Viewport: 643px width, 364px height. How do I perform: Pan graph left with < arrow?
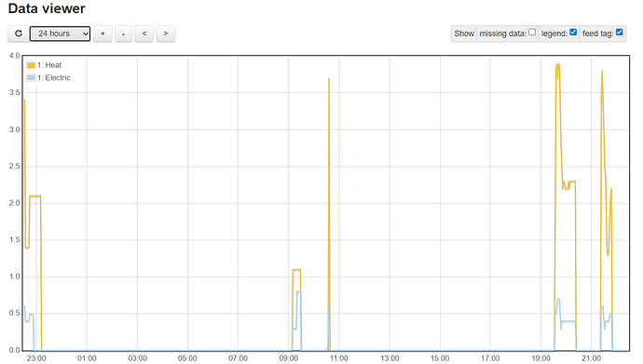(x=144, y=34)
